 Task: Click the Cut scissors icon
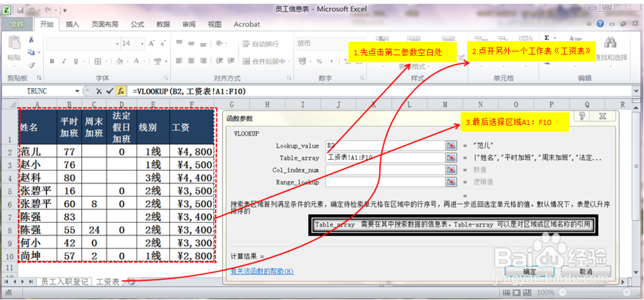tap(31, 40)
